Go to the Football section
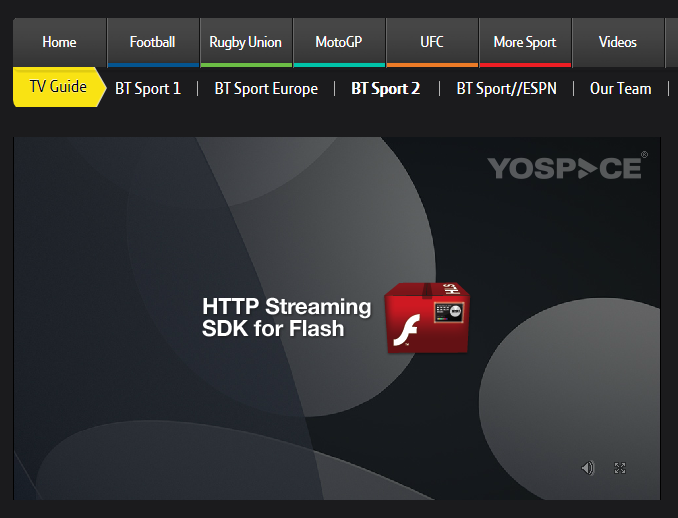678x518 pixels. (153, 42)
